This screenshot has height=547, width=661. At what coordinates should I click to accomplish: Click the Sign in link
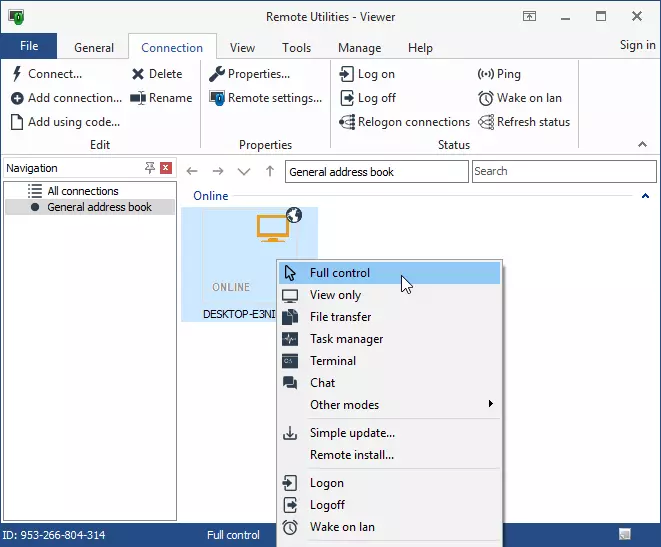[x=637, y=45]
